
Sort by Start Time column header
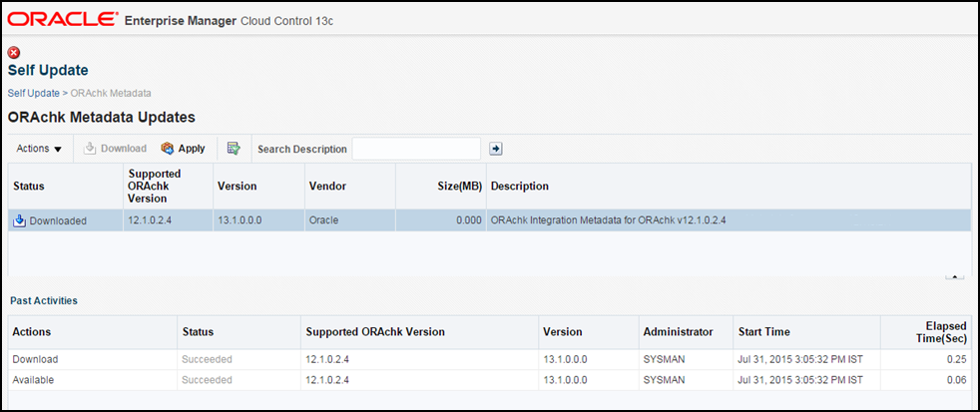(x=807, y=332)
